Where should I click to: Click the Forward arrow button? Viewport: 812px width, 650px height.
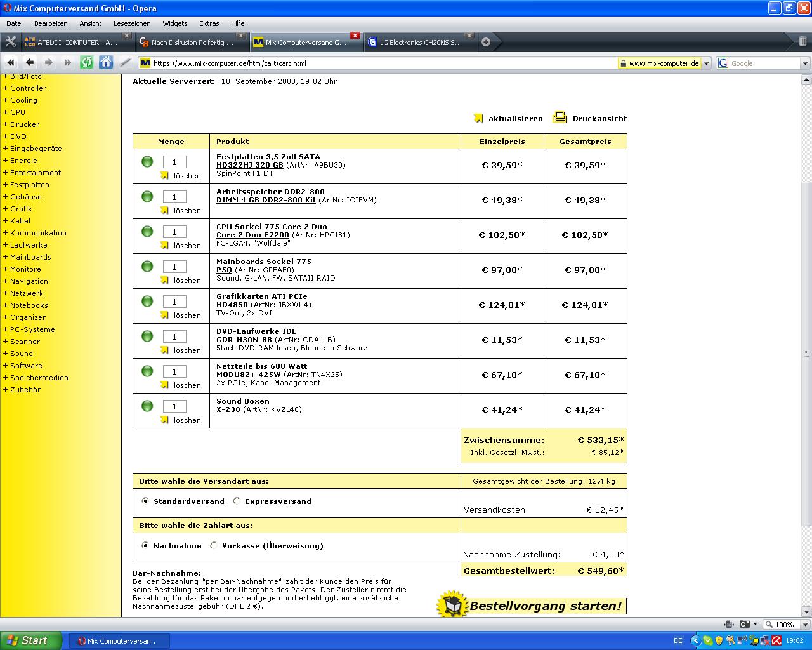[x=49, y=62]
